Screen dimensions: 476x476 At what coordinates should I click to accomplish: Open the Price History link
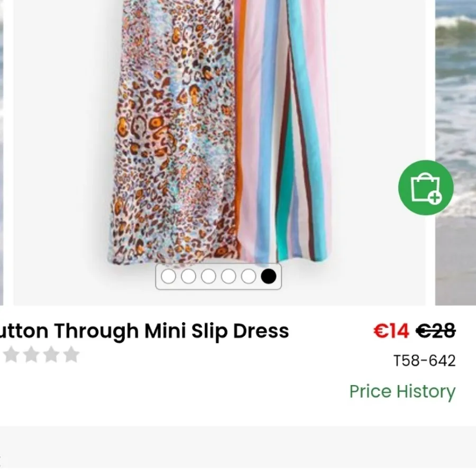pyautogui.click(x=402, y=391)
